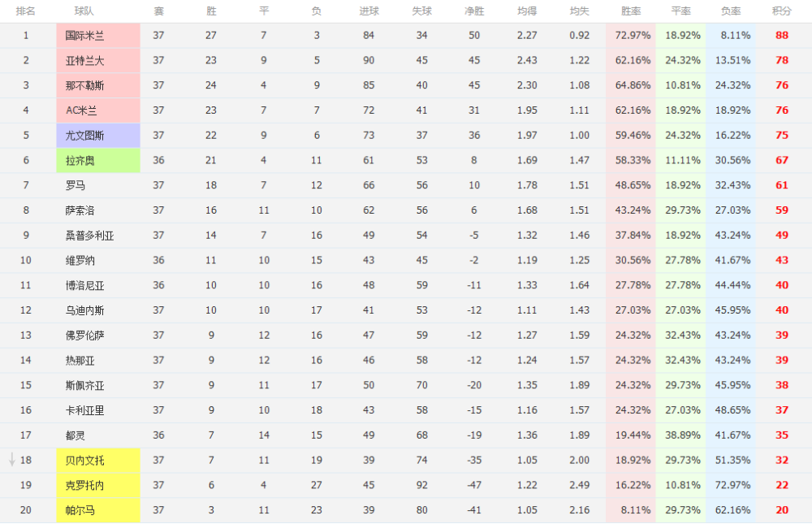Open team link 克罗托内
The height and width of the screenshot is (524, 812).
85,486
